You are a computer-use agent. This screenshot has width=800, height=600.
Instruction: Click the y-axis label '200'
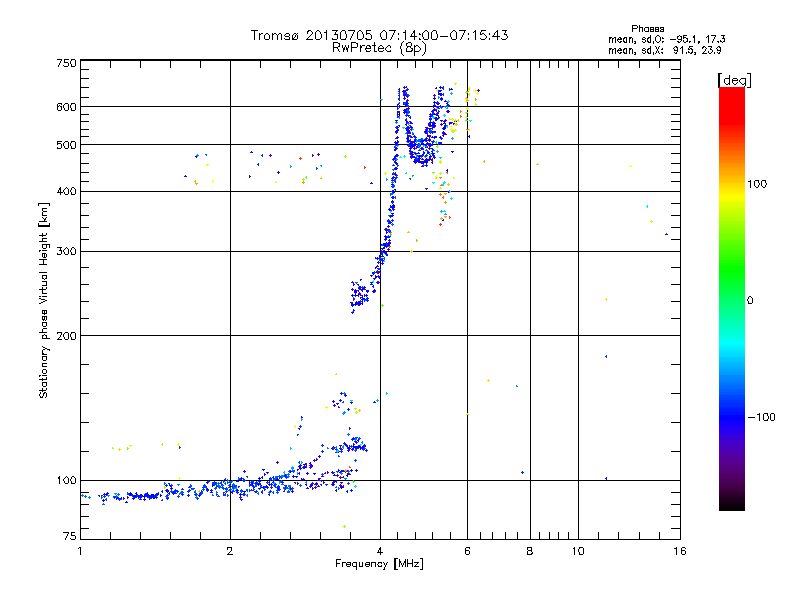66,336
